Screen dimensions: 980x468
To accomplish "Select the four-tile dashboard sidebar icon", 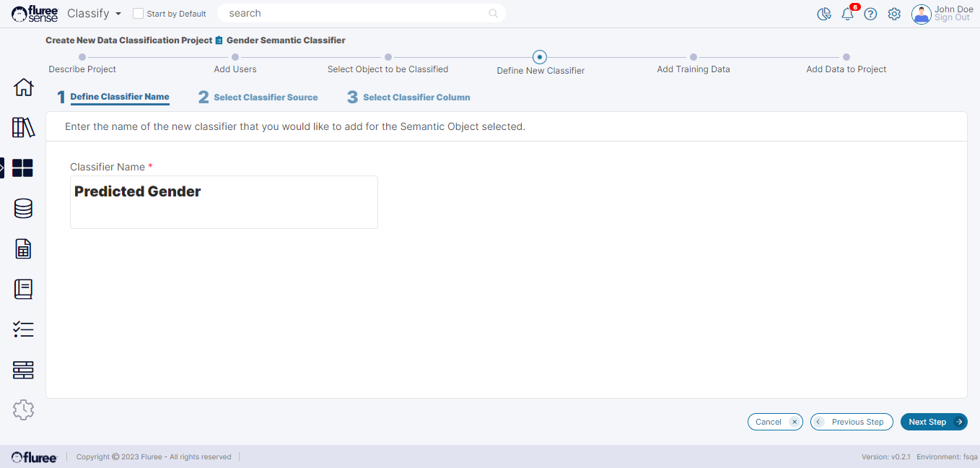I will 23,168.
